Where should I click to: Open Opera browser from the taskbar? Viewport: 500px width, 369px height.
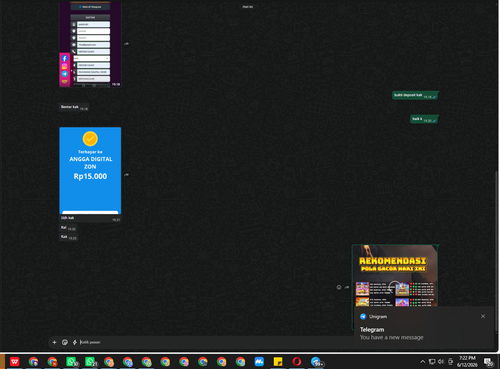297,362
